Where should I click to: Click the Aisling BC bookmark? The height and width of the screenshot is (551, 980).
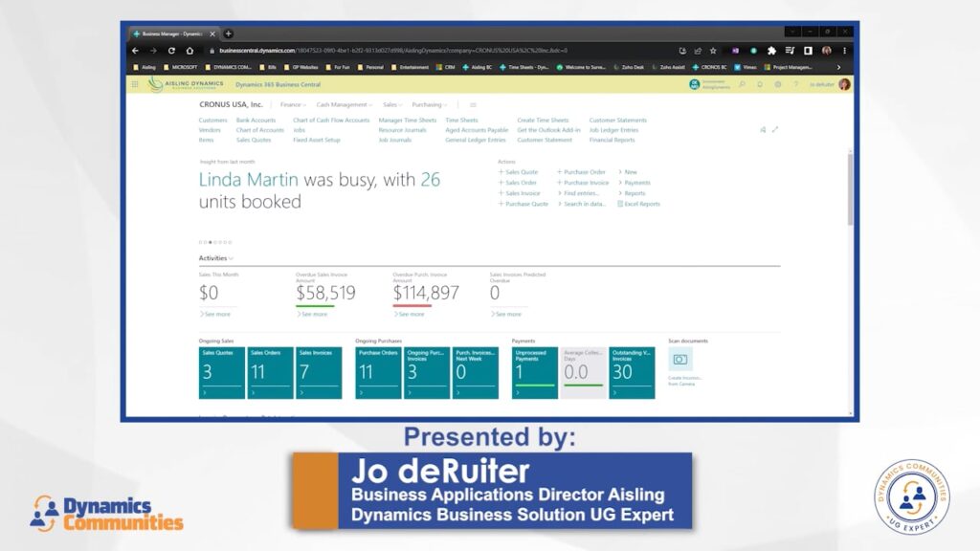[477, 67]
